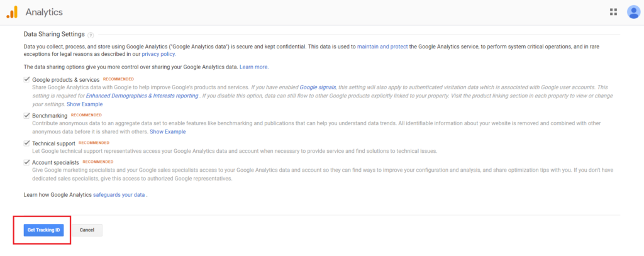Viewport: 644px width, 256px height.
Task: Click Show Example under Google products
Action: pos(85,104)
